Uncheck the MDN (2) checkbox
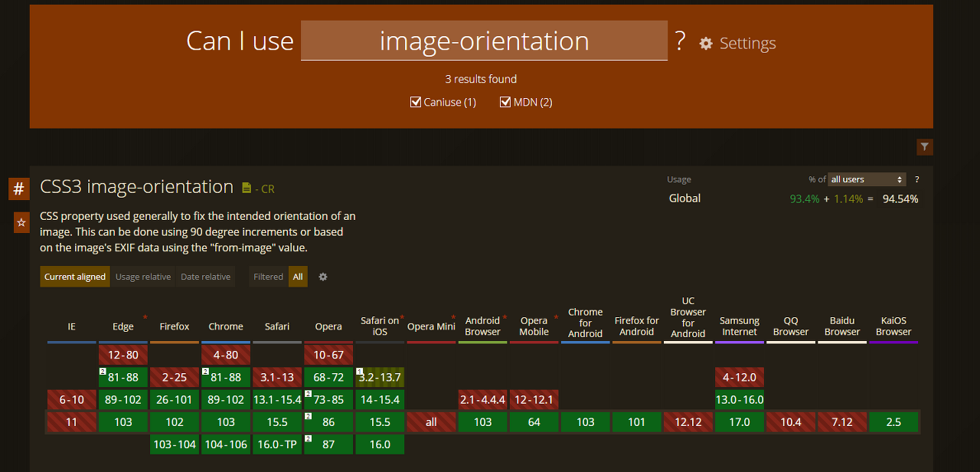980x472 pixels. point(505,101)
